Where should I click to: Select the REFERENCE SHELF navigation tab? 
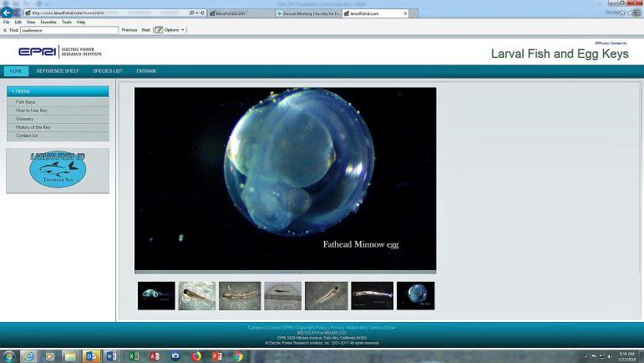coord(58,71)
